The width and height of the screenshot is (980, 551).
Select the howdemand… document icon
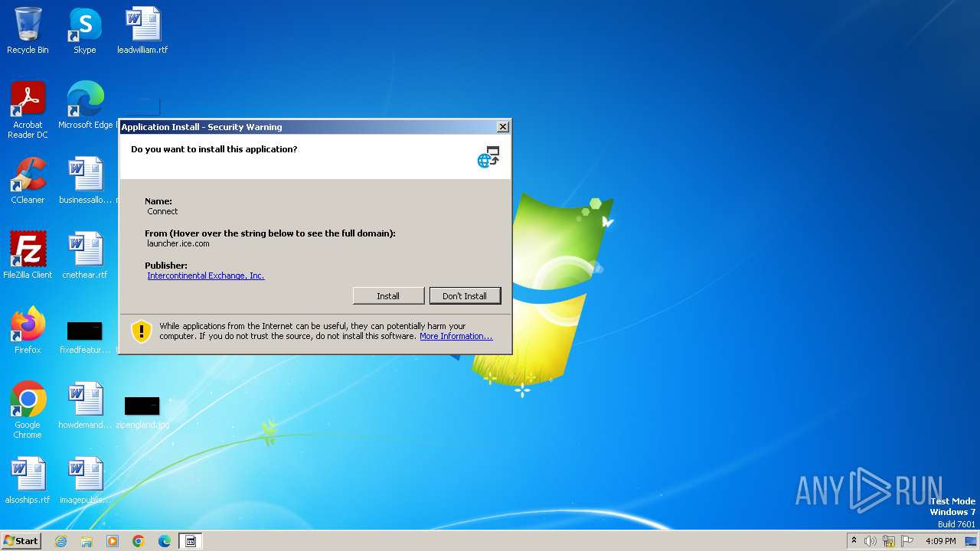click(x=85, y=406)
